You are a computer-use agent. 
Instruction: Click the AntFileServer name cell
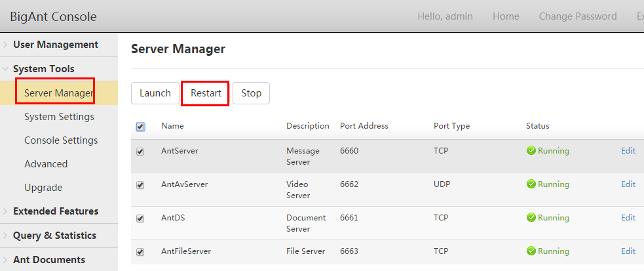click(x=186, y=251)
